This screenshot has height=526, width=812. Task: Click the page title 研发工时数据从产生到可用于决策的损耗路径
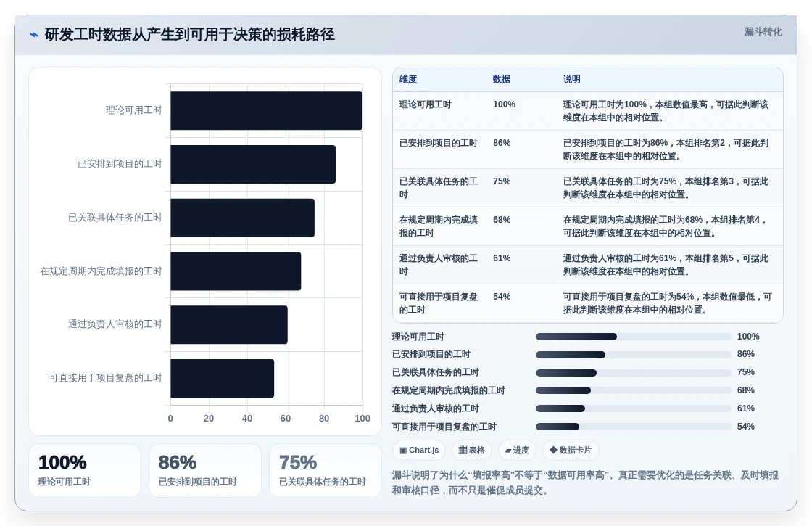coord(189,35)
